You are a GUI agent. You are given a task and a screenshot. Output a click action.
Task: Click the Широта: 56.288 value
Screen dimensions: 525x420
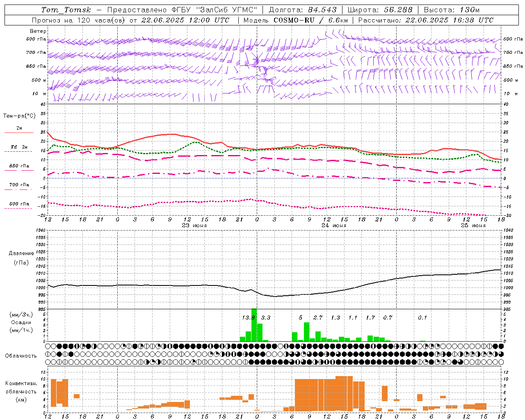tap(379, 10)
